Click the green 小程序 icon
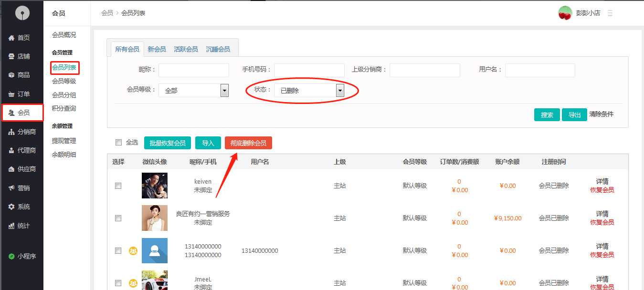This screenshot has height=290, width=644. (11, 256)
